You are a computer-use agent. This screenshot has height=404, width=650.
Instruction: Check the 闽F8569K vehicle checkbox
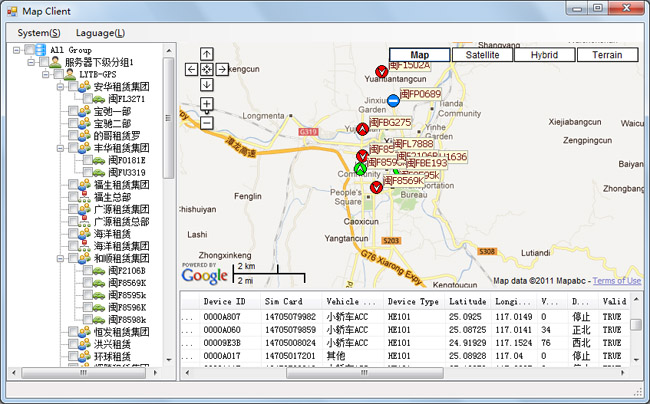pyautogui.click(x=87, y=283)
